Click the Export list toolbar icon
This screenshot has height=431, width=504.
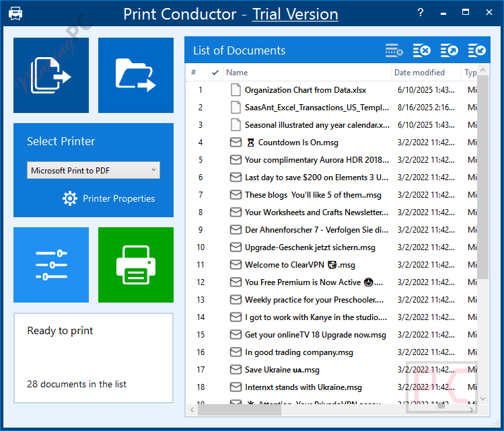pos(449,50)
